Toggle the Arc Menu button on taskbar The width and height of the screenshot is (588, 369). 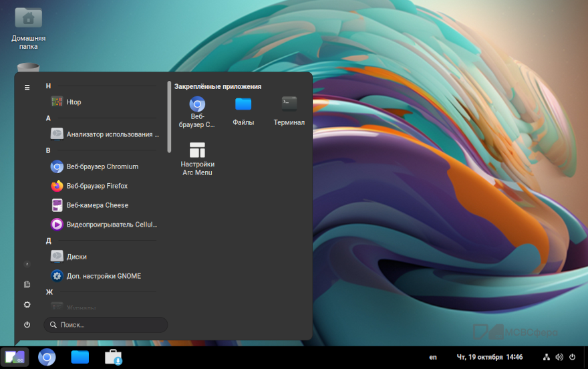(x=15, y=357)
